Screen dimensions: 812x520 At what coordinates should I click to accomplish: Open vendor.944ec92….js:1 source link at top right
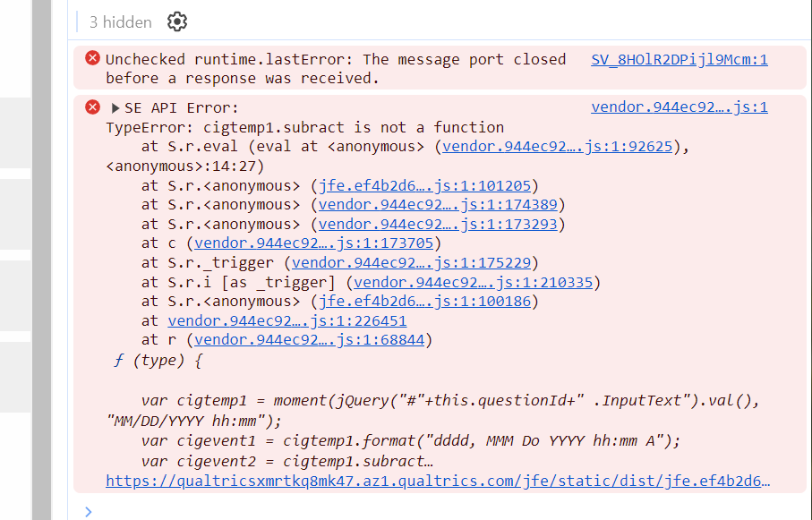coord(680,107)
